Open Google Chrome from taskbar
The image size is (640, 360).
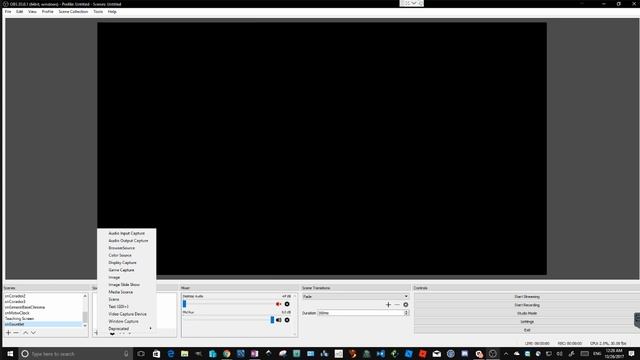pos(227,353)
